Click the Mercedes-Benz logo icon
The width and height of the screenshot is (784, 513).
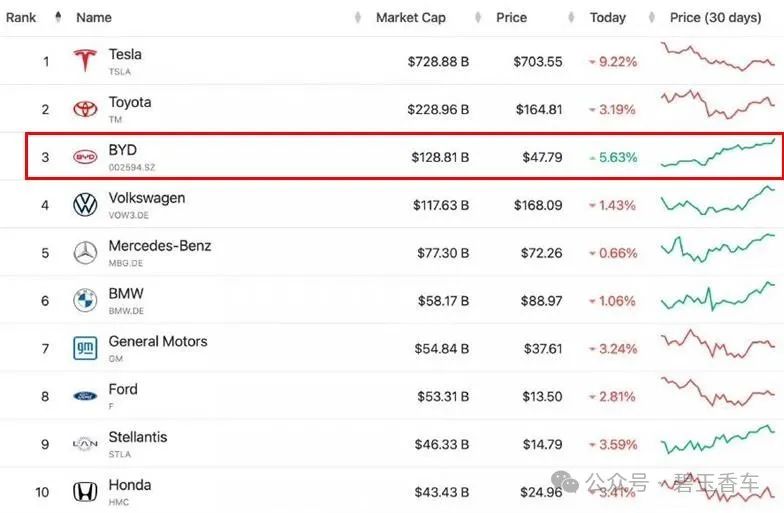(x=85, y=253)
